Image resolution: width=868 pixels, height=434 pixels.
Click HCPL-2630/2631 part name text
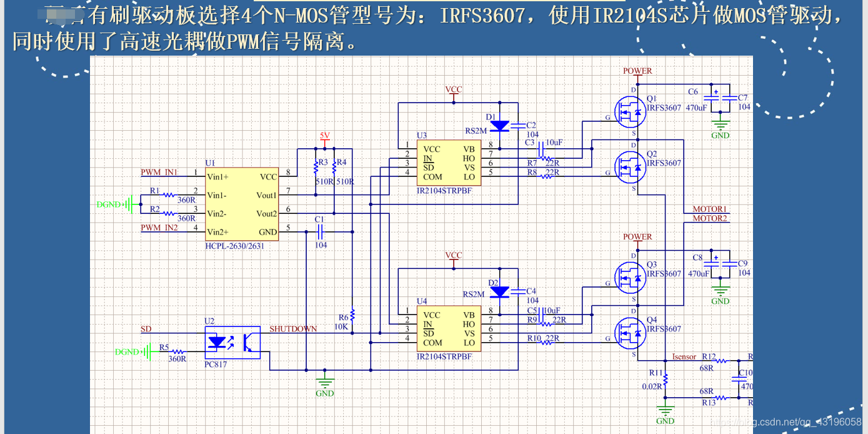pos(235,246)
